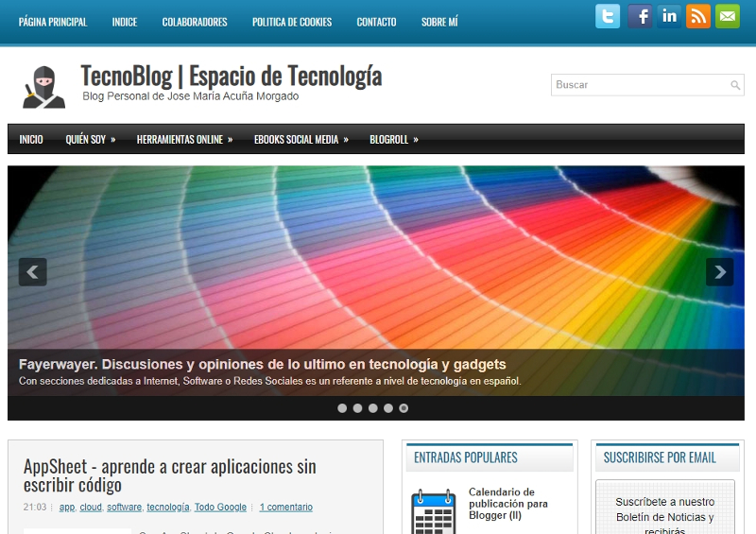Open the 'app' tag link
Viewport: 756px width, 534px height.
[67, 507]
